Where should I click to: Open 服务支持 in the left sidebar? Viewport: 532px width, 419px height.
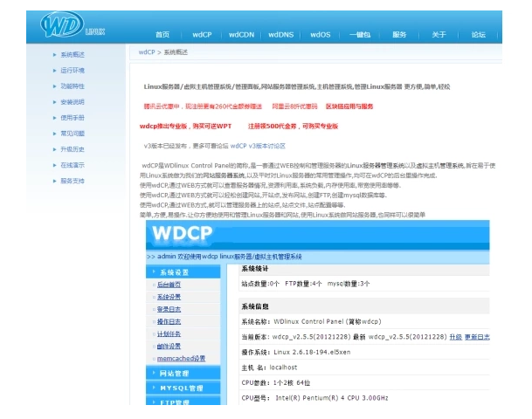coord(73,181)
